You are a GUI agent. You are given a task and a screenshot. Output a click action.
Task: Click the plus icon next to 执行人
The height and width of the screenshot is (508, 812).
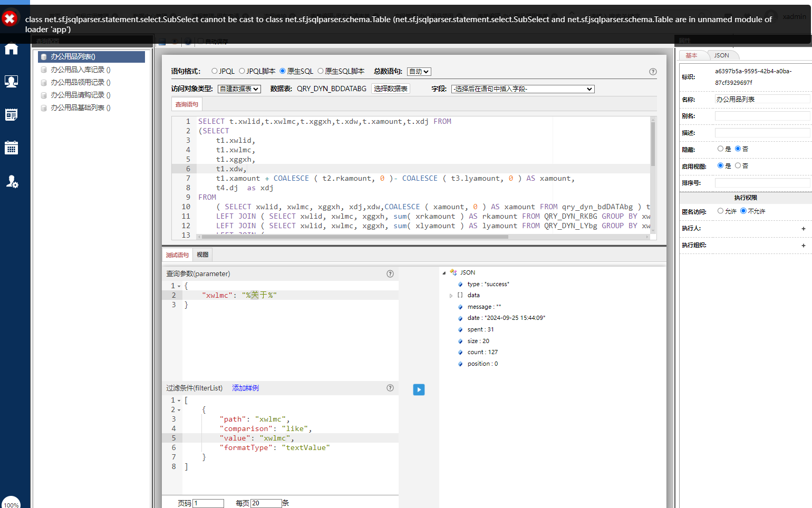coord(803,229)
